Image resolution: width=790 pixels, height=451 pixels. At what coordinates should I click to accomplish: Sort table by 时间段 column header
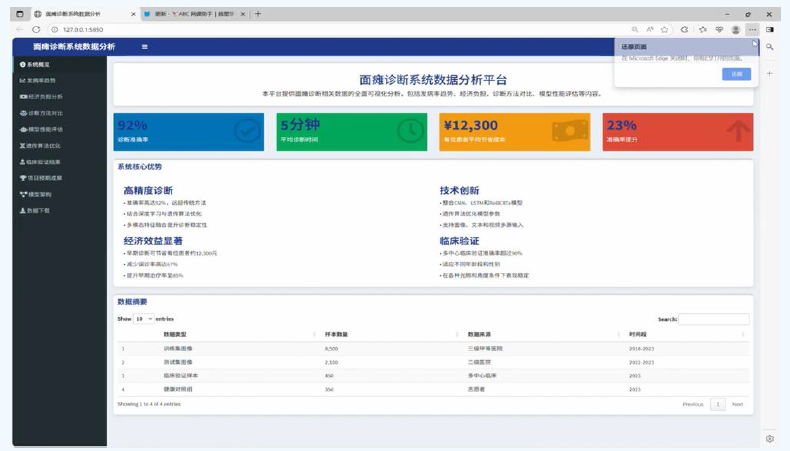687,335
